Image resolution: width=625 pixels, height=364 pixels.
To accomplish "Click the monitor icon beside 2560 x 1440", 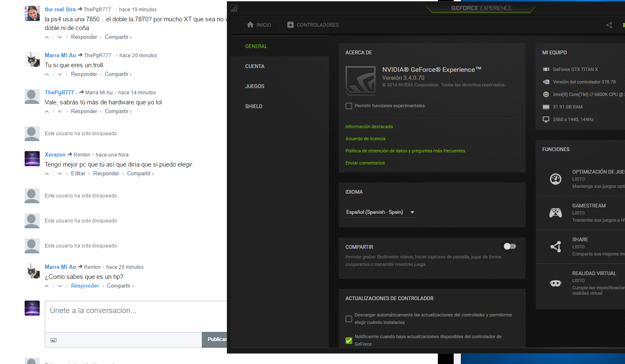I will [546, 119].
